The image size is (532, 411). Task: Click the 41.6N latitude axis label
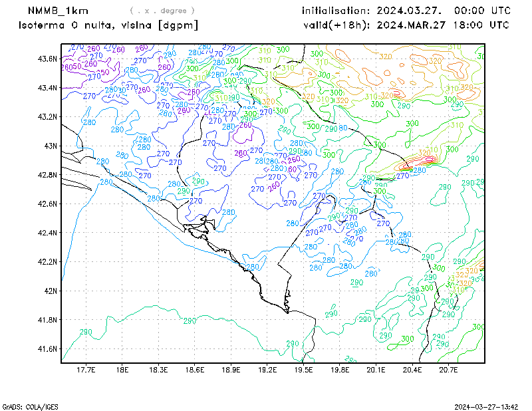click(x=47, y=349)
